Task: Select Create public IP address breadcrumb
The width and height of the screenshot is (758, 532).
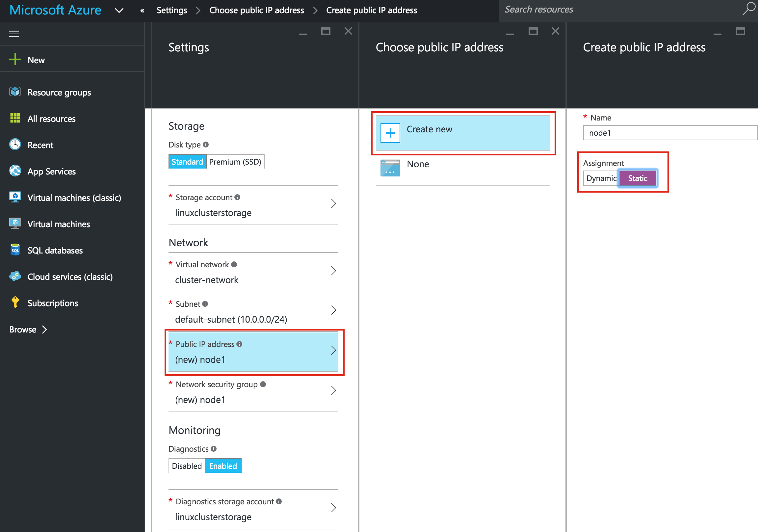Action: pos(371,10)
